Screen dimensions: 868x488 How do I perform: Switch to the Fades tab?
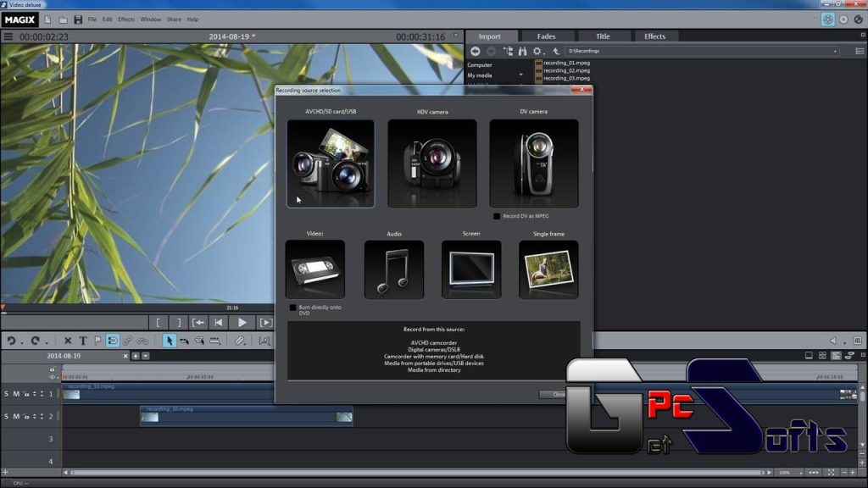click(547, 36)
